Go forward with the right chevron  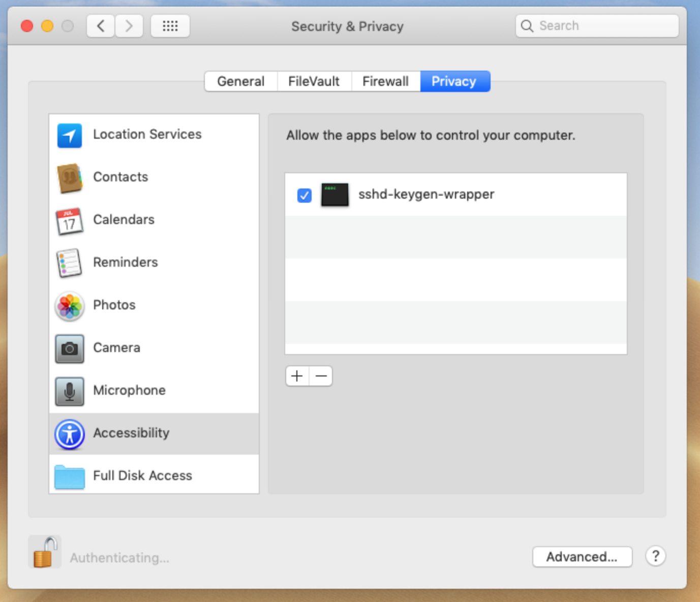click(129, 26)
